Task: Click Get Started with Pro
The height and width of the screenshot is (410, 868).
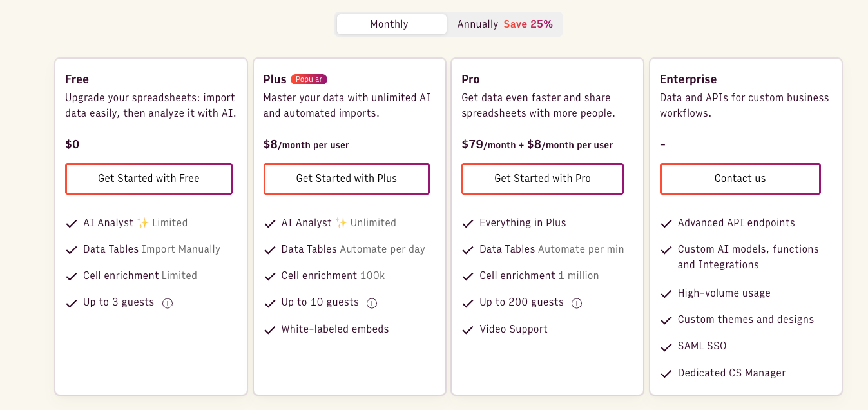Action: tap(542, 179)
